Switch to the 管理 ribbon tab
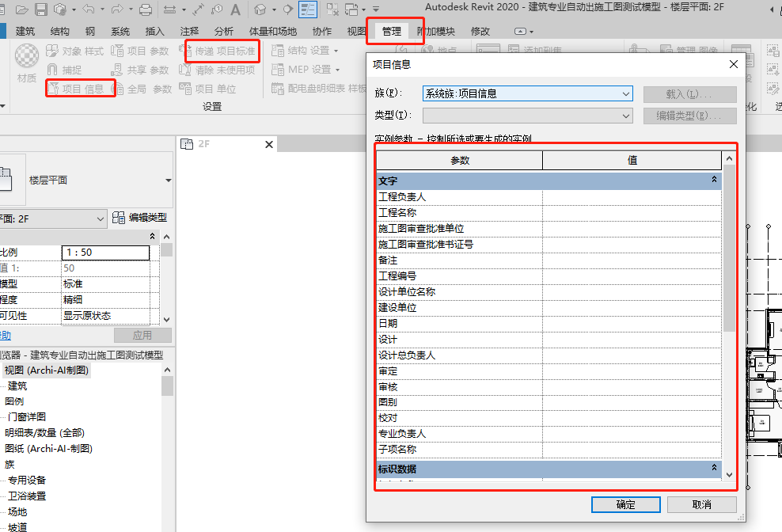The image size is (782, 532). (391, 32)
